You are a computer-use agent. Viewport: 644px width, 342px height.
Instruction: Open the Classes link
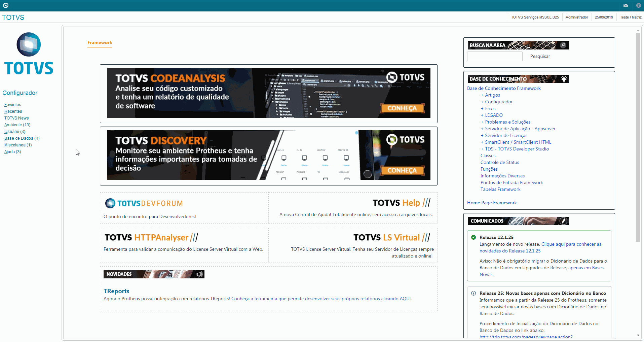point(488,156)
